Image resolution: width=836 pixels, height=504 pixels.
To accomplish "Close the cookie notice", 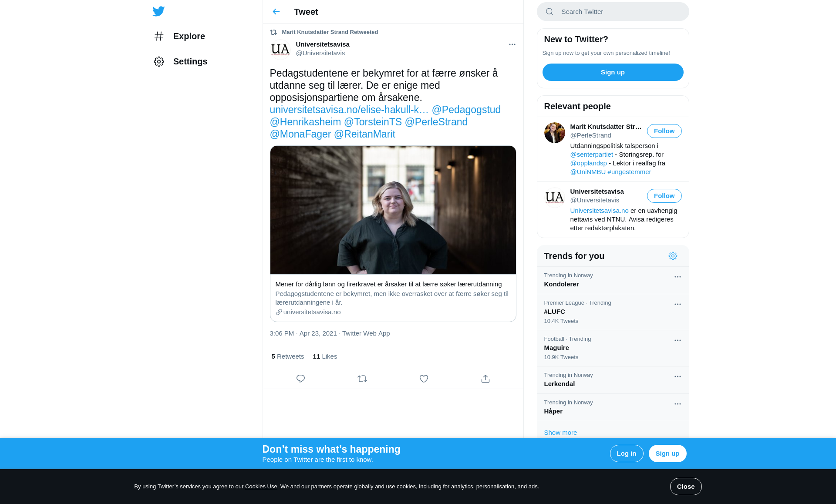I will point(685,487).
